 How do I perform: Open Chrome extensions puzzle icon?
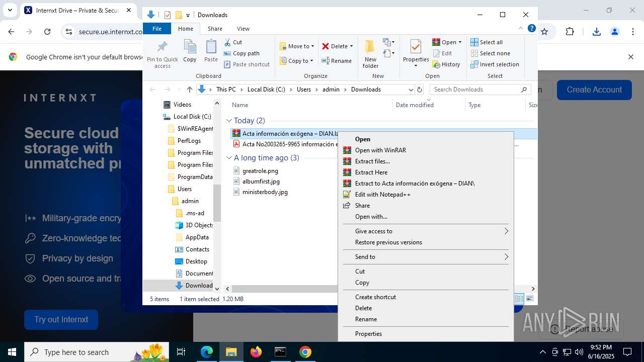(x=570, y=32)
